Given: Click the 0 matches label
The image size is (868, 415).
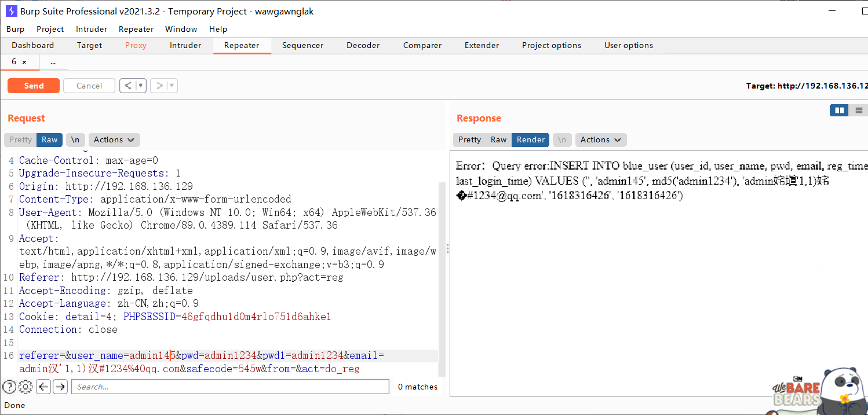Looking at the screenshot, I should [x=418, y=387].
